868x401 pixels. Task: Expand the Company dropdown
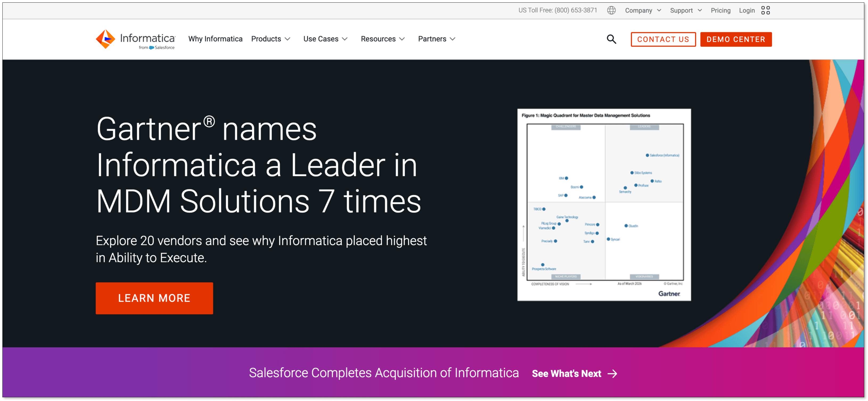click(x=643, y=10)
